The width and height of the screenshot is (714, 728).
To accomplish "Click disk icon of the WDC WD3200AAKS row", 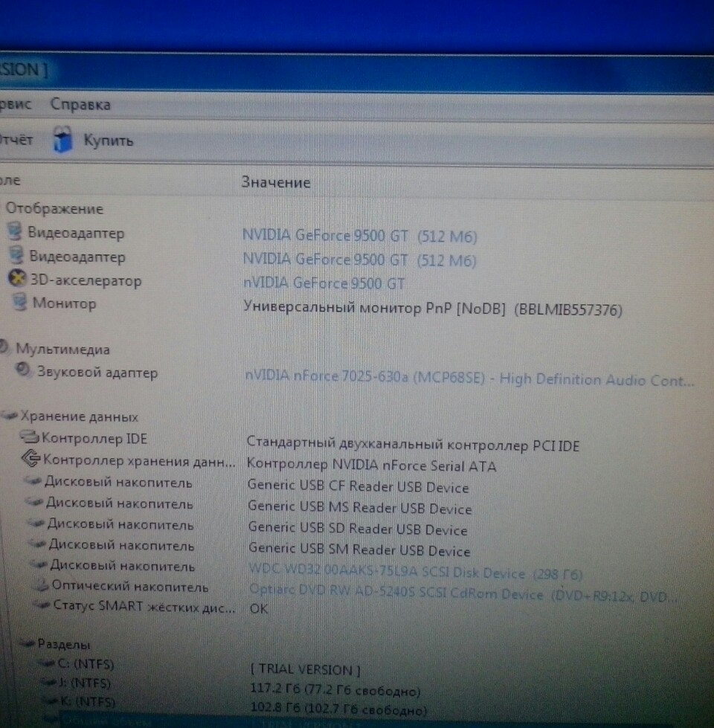I will (39, 564).
